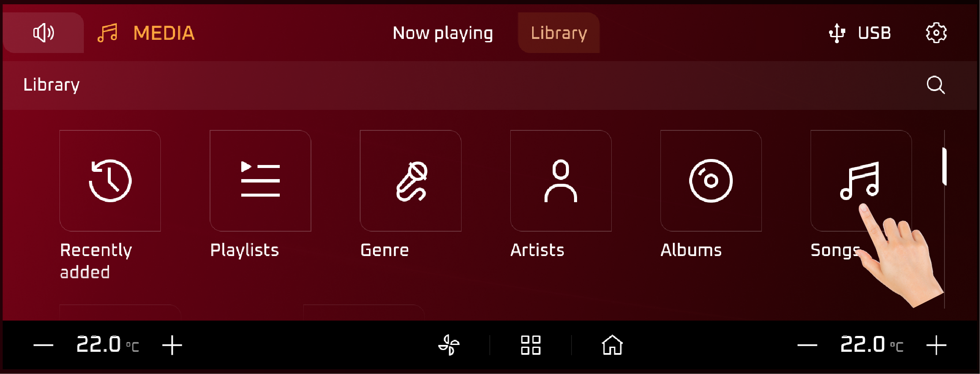
Task: Open the all apps grid icon
Action: pyautogui.click(x=531, y=345)
